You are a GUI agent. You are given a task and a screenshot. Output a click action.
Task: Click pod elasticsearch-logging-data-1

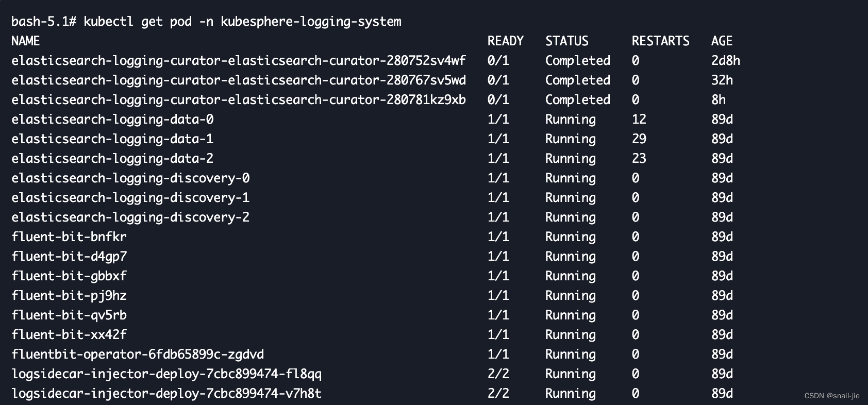(112, 139)
